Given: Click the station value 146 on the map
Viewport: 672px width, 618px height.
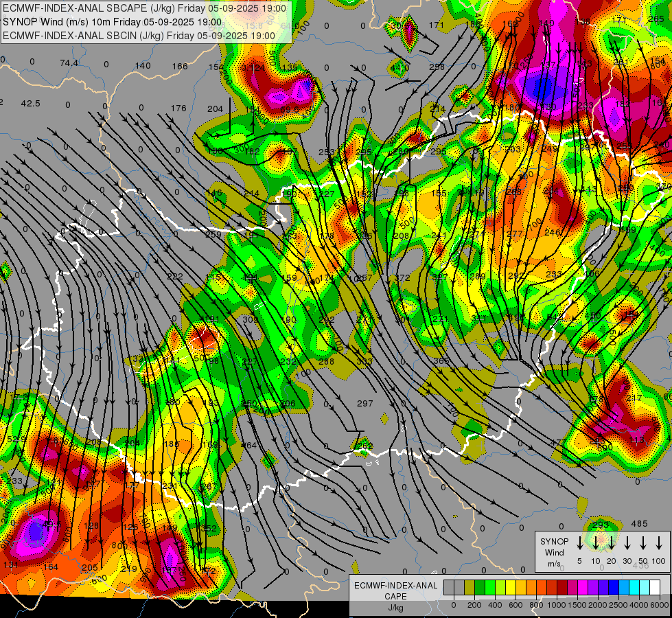Looking at the screenshot, I should coord(214,192).
